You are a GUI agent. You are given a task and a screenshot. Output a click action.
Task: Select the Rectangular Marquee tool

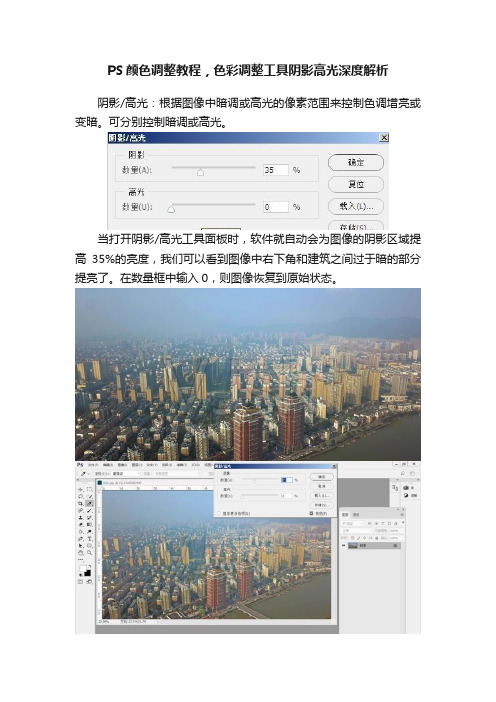90,489
